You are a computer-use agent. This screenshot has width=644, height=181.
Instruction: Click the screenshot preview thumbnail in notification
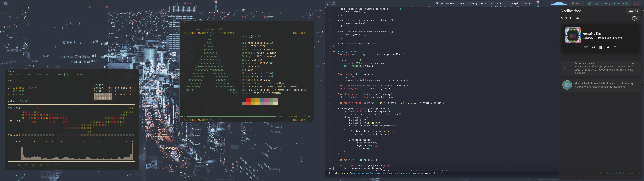567,68
